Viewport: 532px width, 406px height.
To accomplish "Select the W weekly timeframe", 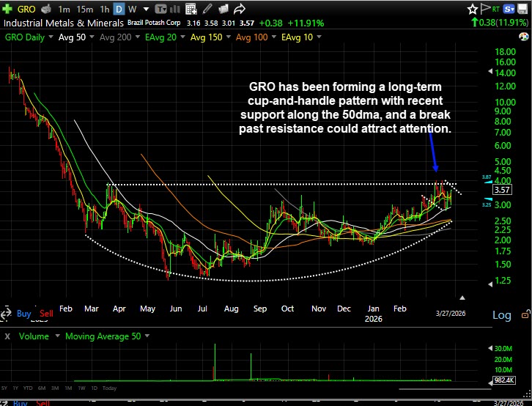I will [132, 9].
